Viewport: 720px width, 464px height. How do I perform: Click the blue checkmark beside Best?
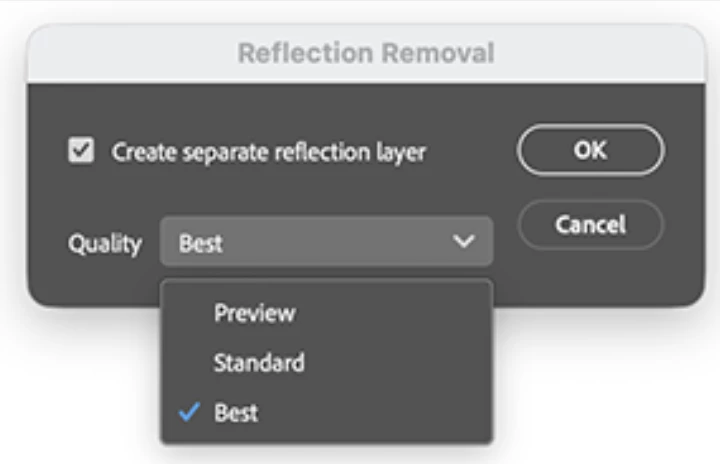(189, 412)
